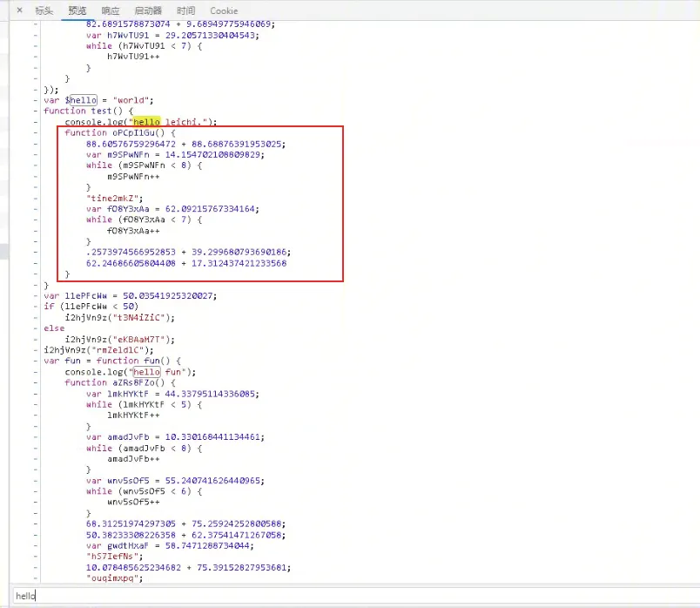
Task: Close the request details panel
Action: click(18, 10)
